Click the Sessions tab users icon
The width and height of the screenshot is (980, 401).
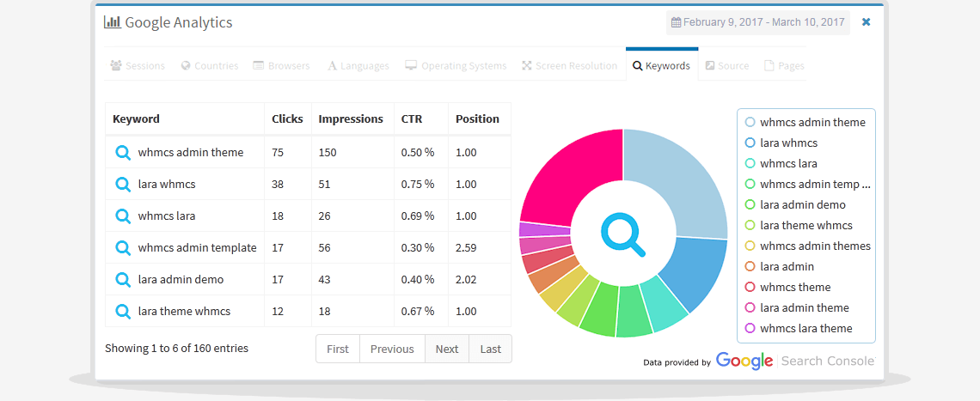click(x=116, y=65)
